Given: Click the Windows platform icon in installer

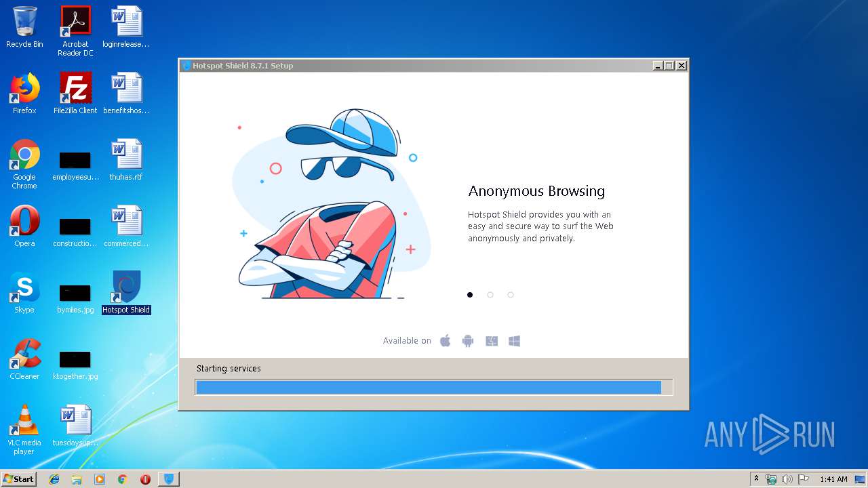Looking at the screenshot, I should [x=514, y=341].
